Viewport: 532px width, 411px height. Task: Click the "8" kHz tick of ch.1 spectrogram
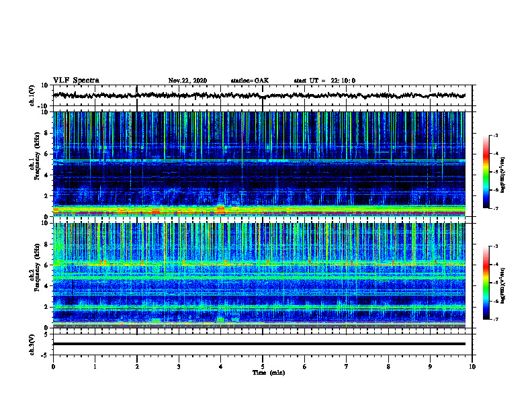(x=46, y=133)
